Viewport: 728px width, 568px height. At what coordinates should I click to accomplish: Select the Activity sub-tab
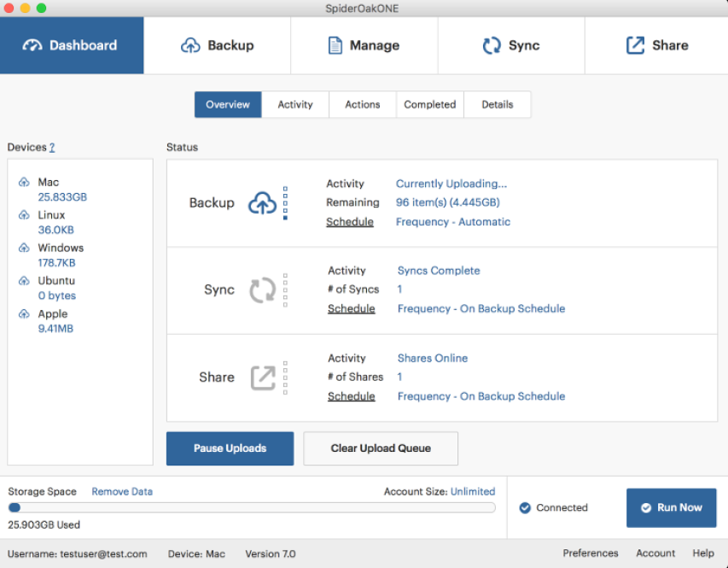pyautogui.click(x=295, y=104)
